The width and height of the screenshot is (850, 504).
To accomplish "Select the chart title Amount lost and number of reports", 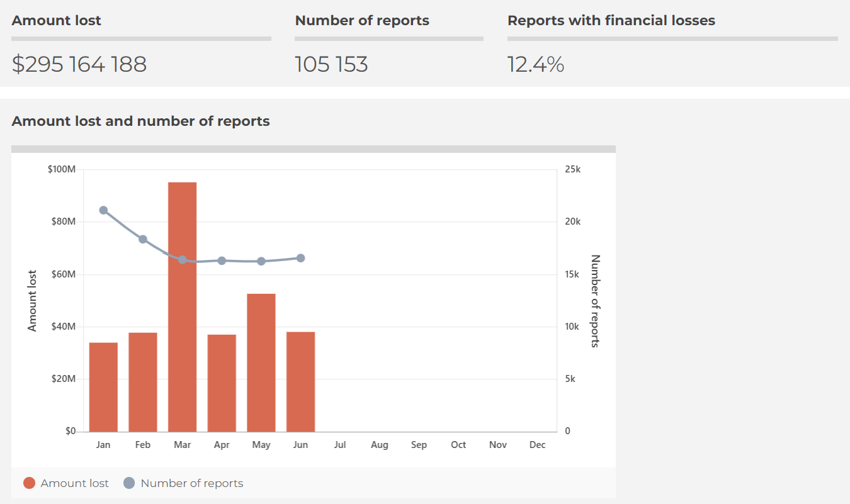I will click(x=141, y=121).
